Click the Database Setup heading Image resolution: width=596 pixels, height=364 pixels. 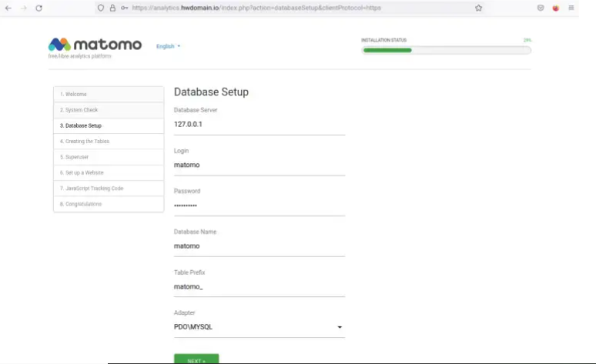(211, 92)
